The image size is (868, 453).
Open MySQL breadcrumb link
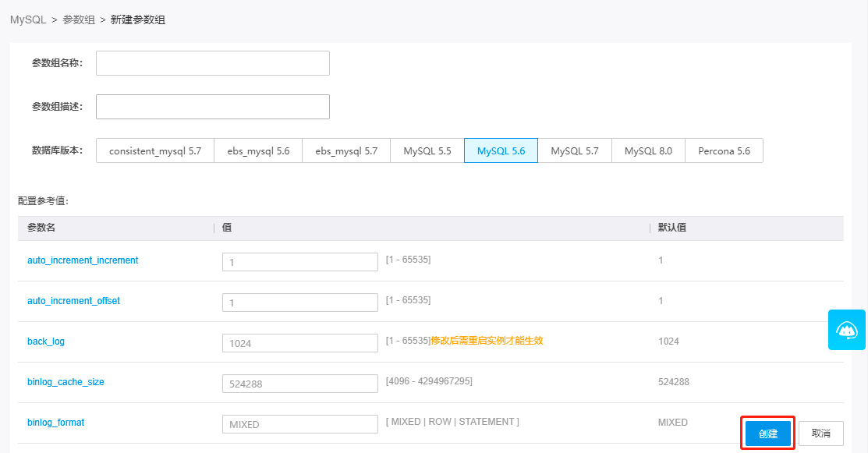pyautogui.click(x=27, y=19)
